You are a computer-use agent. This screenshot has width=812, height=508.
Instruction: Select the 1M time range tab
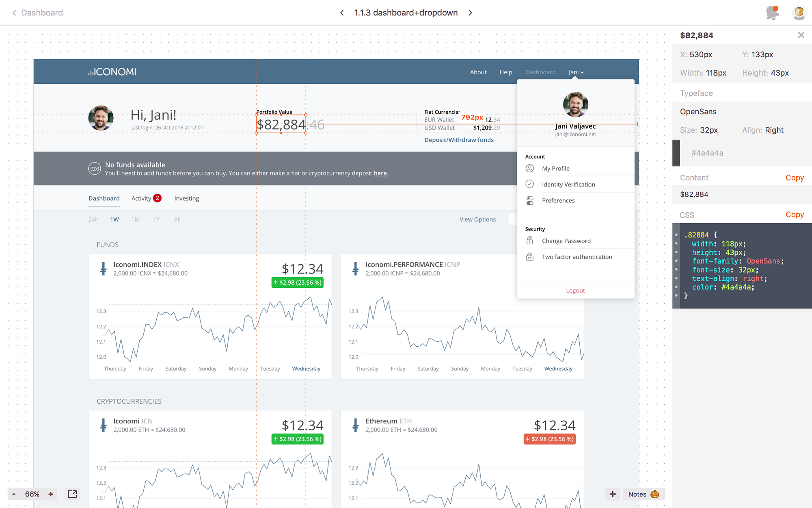[135, 219]
